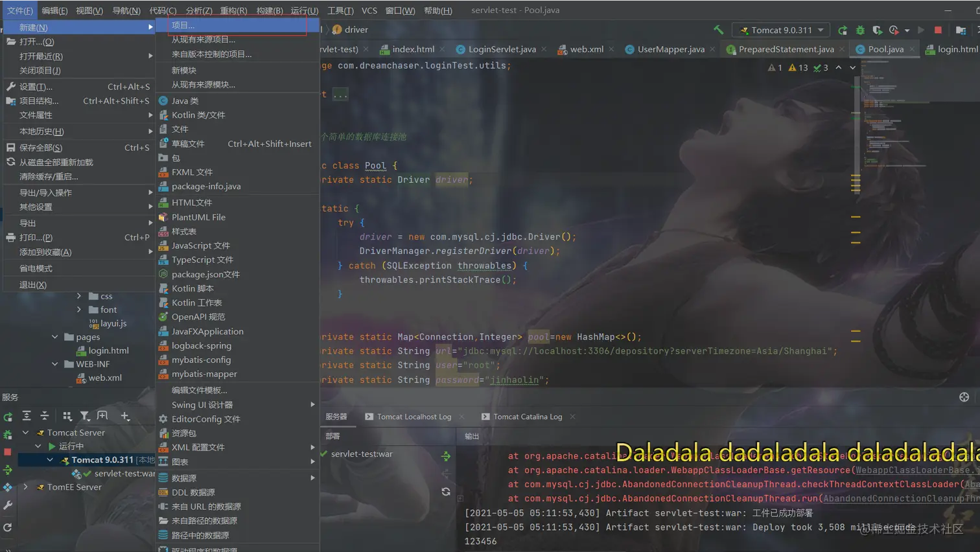The height and width of the screenshot is (552, 980).
Task: Choose Java 类 from the New submenu
Action: pos(237,100)
